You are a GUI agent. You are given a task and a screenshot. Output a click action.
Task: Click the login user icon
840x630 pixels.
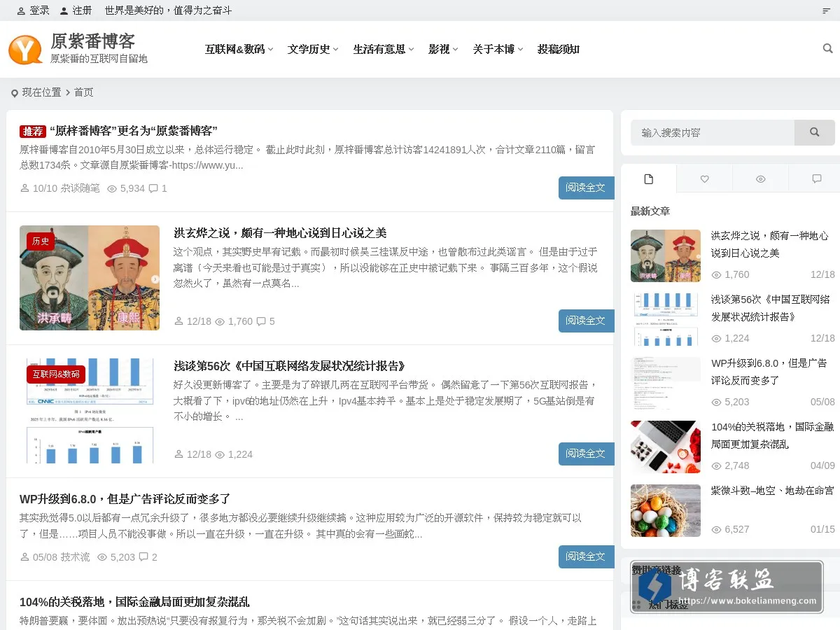21,11
